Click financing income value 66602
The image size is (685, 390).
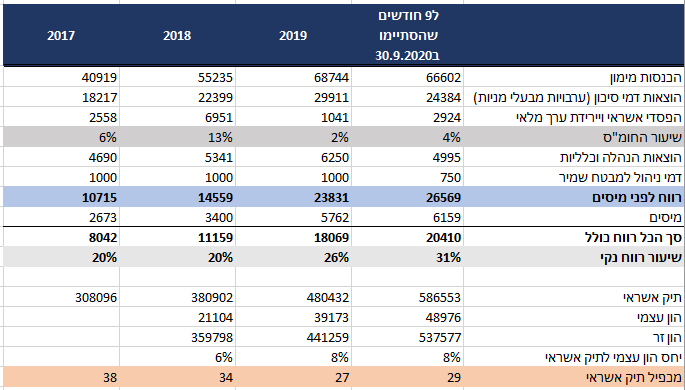(x=443, y=78)
